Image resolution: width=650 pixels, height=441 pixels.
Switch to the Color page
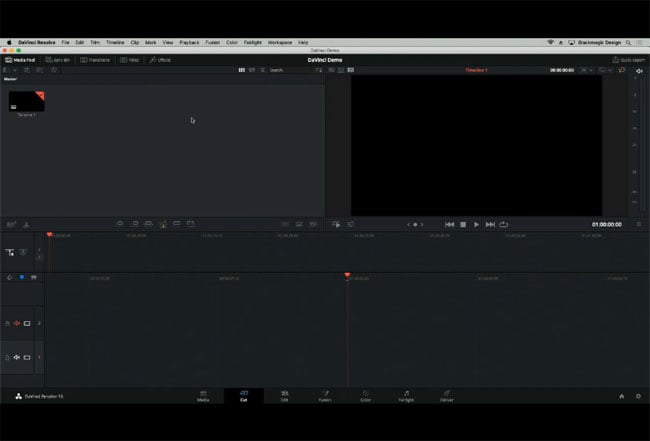(365, 396)
